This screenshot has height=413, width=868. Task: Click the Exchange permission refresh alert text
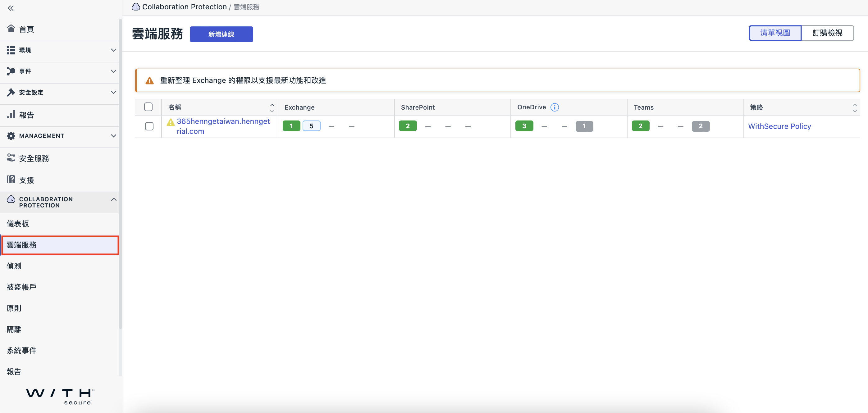click(243, 80)
